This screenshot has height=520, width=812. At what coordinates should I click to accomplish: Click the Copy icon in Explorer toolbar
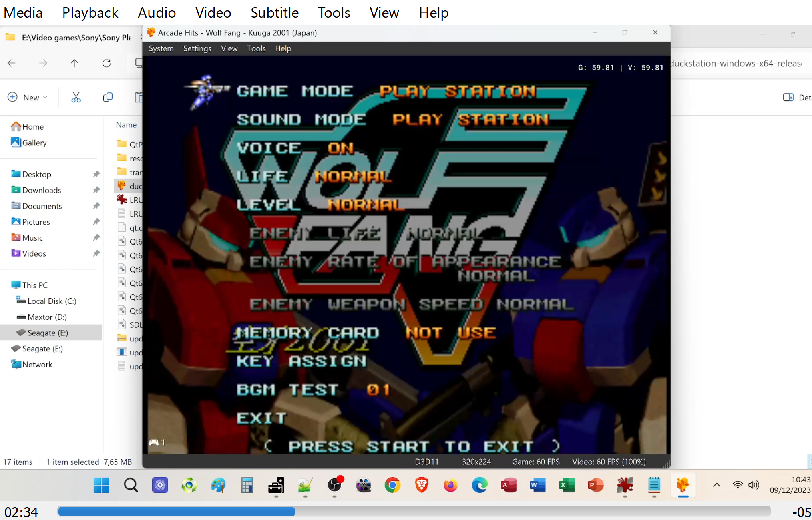[x=107, y=97]
